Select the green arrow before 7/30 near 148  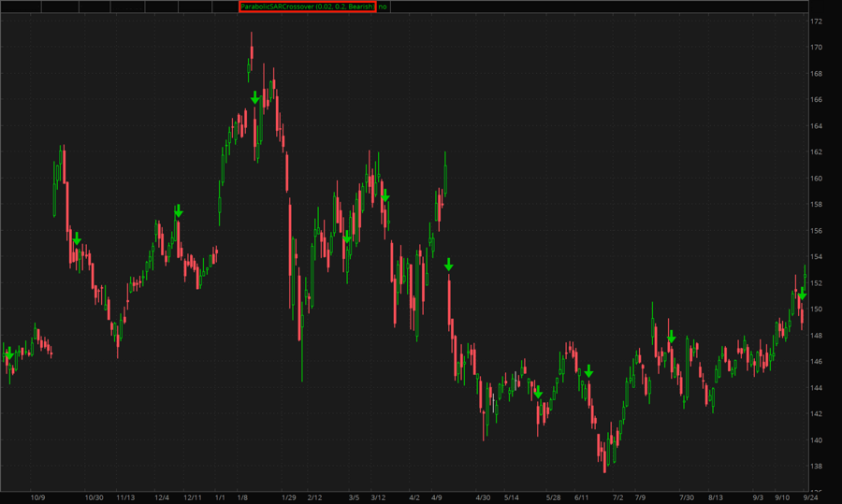[671, 337]
